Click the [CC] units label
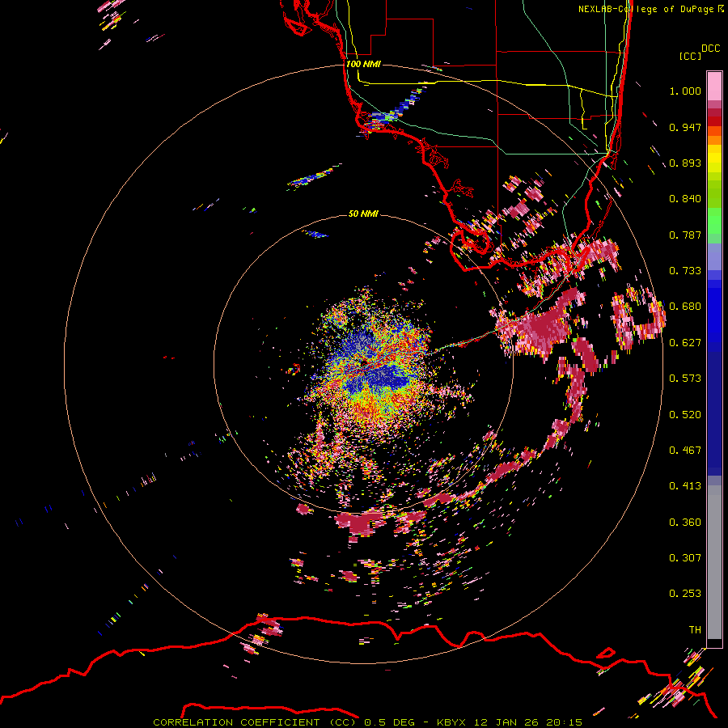The width and height of the screenshot is (728, 728). point(690,56)
